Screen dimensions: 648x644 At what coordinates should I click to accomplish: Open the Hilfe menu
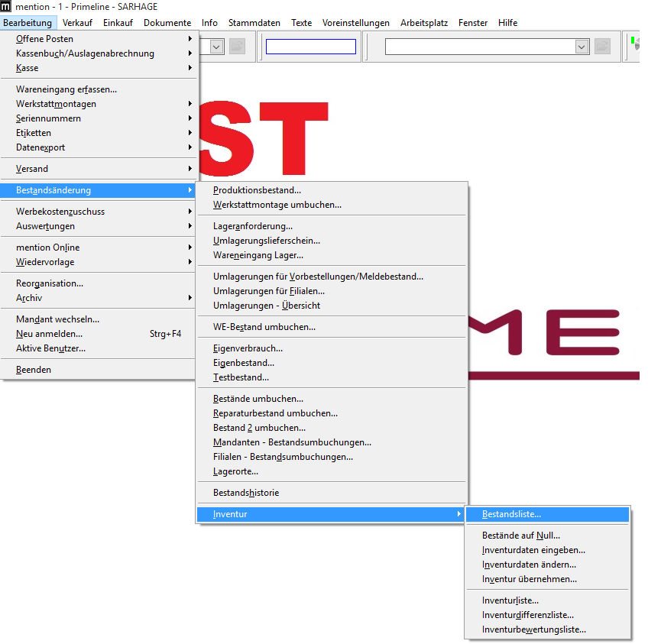point(507,23)
